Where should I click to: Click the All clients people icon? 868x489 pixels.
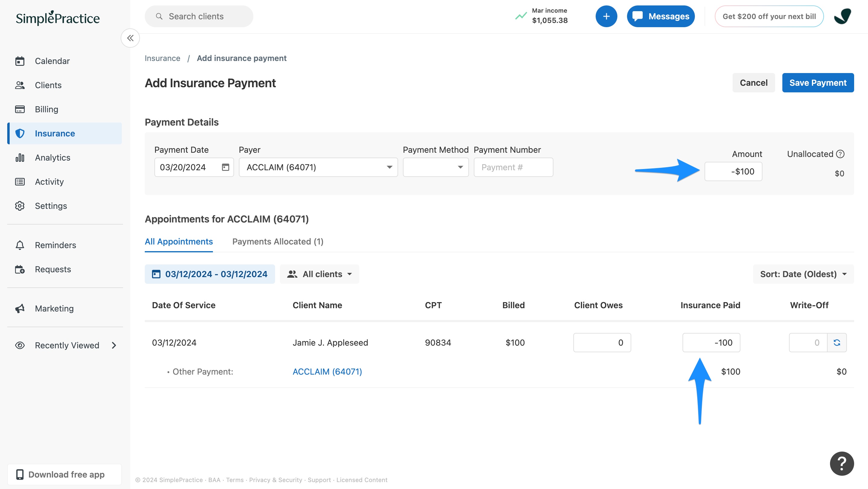292,274
